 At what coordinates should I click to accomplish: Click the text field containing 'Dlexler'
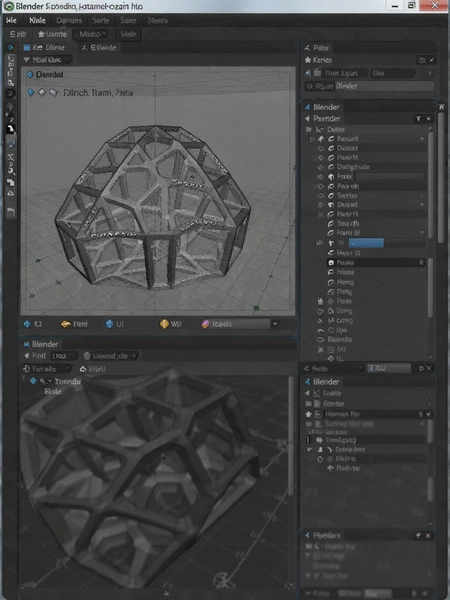coord(385,86)
